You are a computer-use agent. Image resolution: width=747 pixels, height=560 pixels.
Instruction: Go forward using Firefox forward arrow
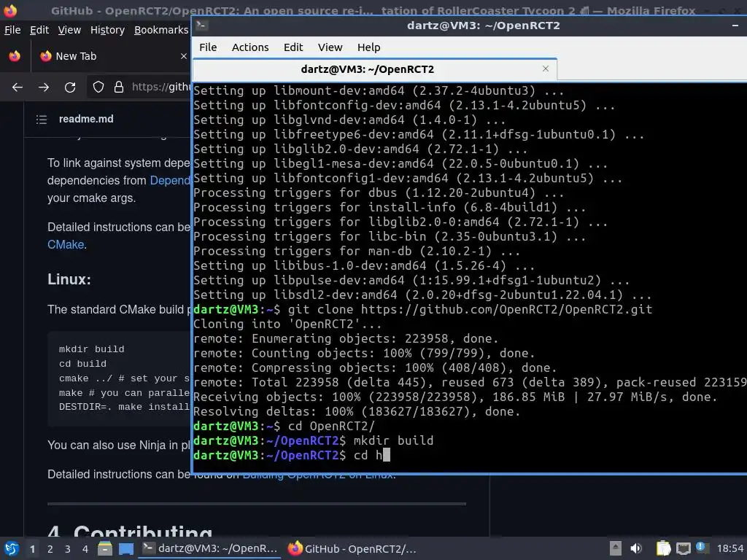tap(44, 87)
